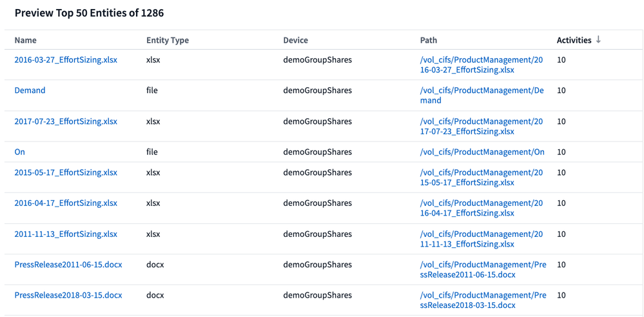This screenshot has height=317, width=644.
Task: Follow path link for 2011-11-13_EffortSizing.xlsx
Action: 481,239
